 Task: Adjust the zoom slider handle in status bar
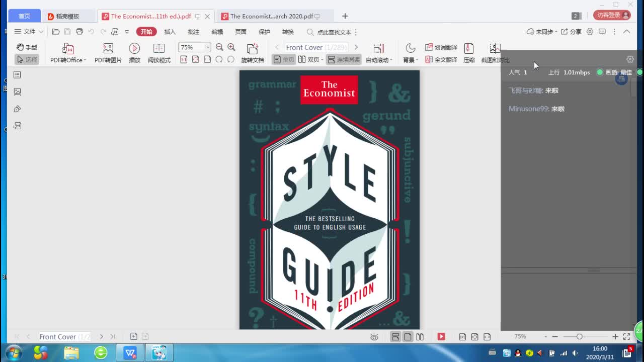pyautogui.click(x=579, y=336)
